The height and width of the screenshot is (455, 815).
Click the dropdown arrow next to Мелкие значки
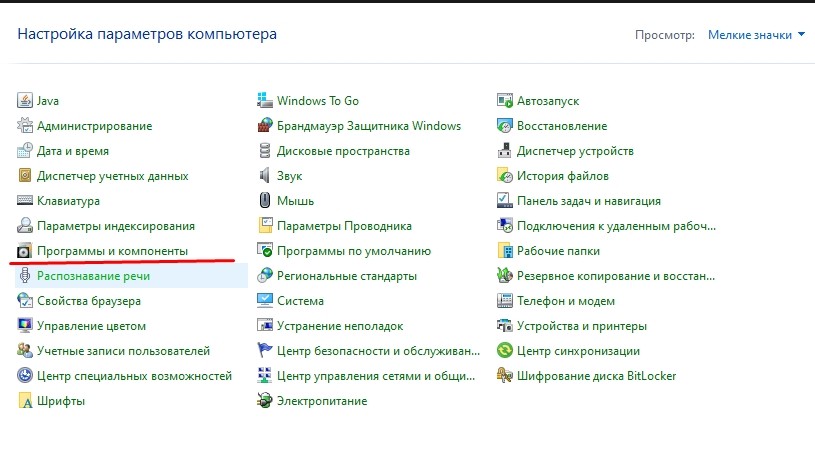802,35
